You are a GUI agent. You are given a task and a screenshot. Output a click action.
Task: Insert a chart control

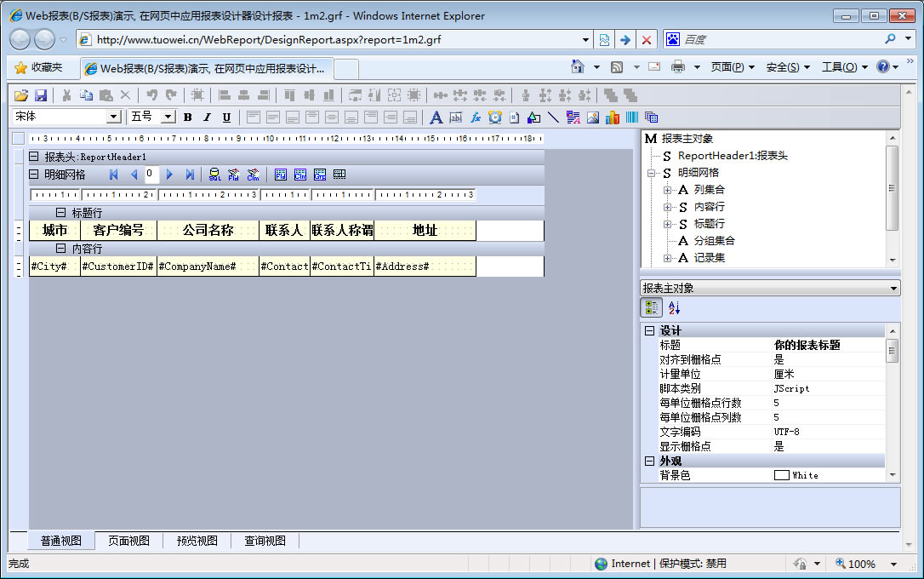(613, 117)
